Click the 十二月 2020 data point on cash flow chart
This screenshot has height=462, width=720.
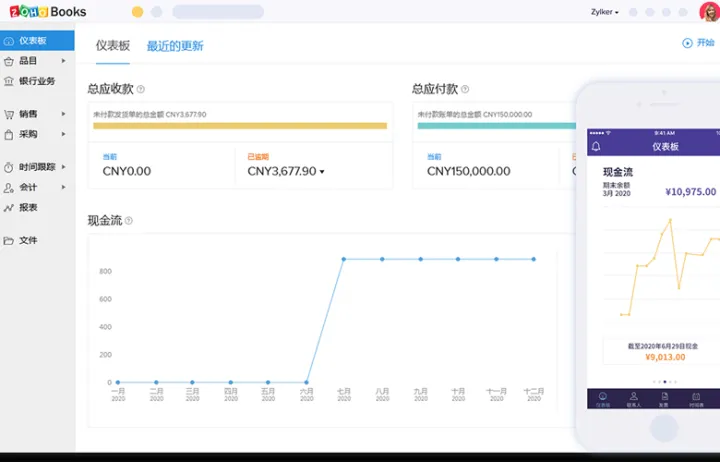(534, 259)
